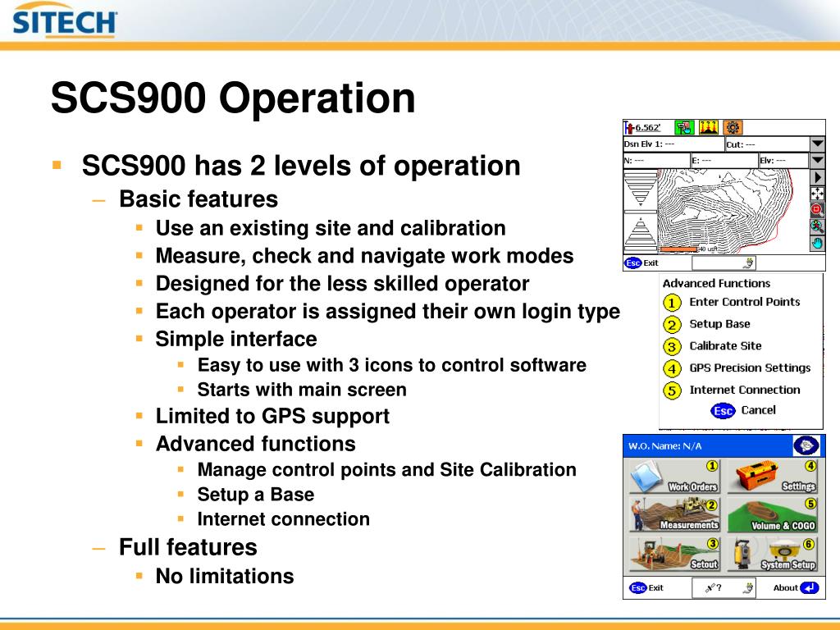Click 'SCS900 has 2 levels of operation'

point(301,165)
